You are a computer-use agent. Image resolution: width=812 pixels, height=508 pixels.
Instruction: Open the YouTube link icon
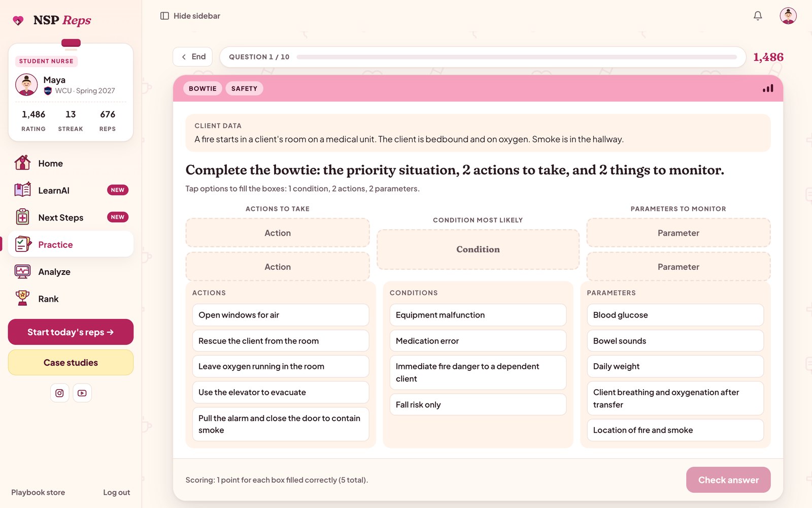click(82, 393)
